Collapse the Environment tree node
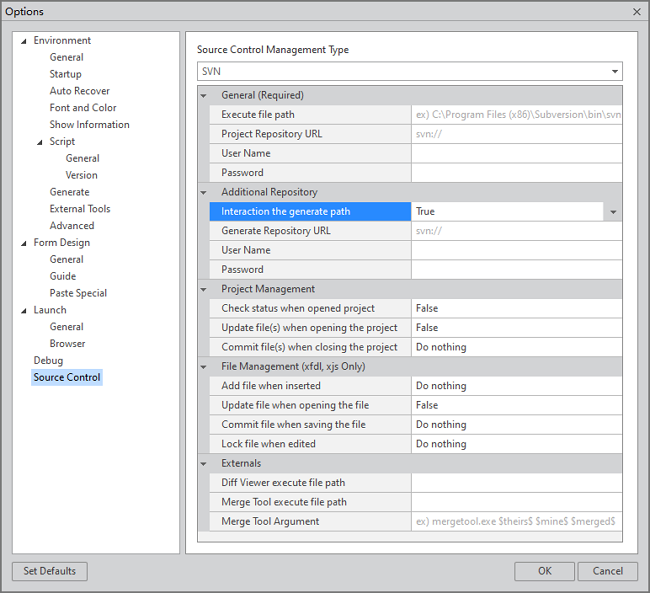The width and height of the screenshot is (650, 593). coord(24,41)
